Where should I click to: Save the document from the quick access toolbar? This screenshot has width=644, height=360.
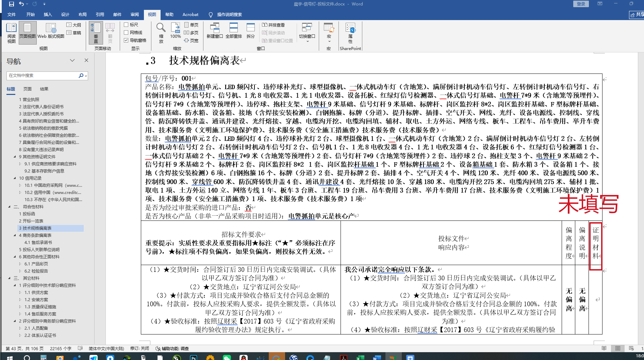point(12,4)
